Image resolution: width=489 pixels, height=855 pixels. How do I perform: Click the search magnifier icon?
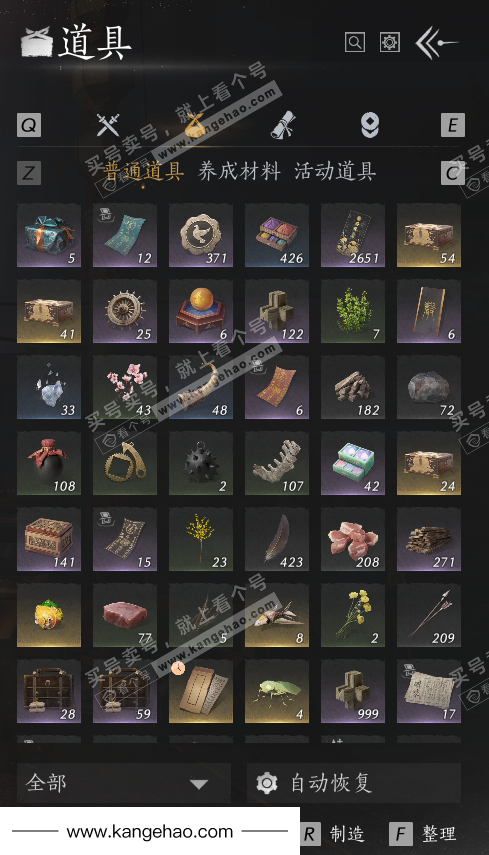click(355, 43)
